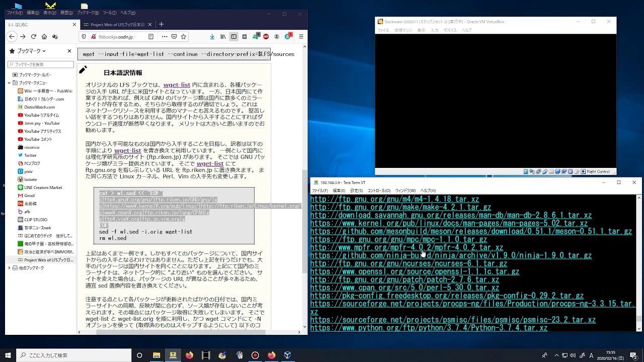Screen dimensions: 644x362
Task: Go back in Firefox navigation
Action: tap(12, 37)
